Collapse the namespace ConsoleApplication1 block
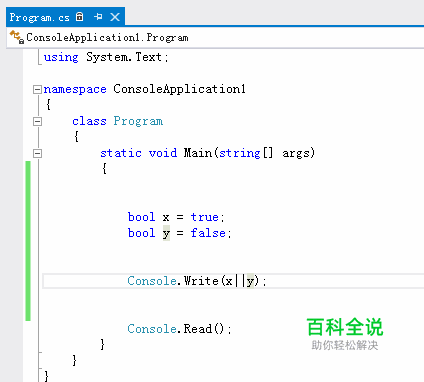The image size is (424, 382). pyautogui.click(x=37, y=89)
